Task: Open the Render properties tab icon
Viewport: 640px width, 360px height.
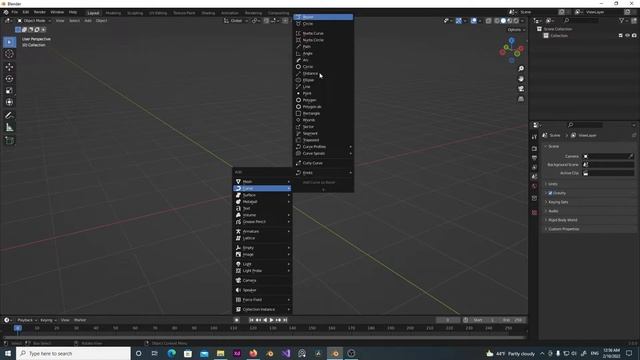Action: click(x=534, y=149)
